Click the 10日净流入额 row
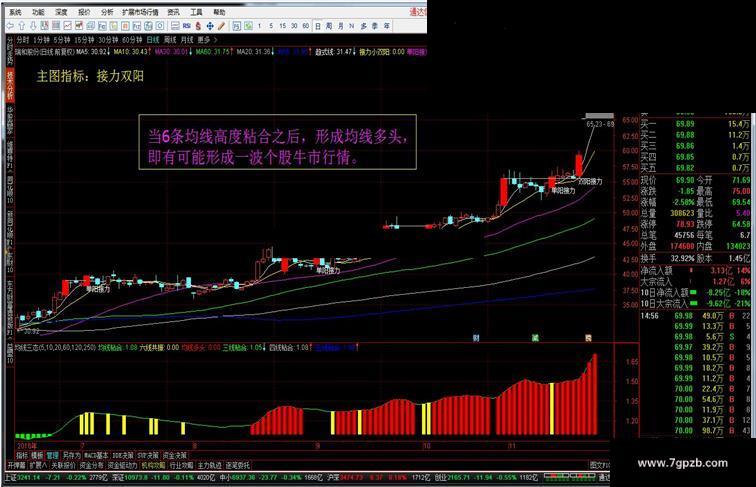This screenshot has height=487, width=756. [x=695, y=292]
